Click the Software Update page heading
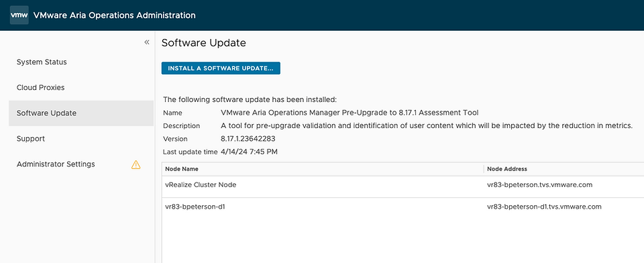Image resolution: width=644 pixels, height=263 pixels. (204, 43)
